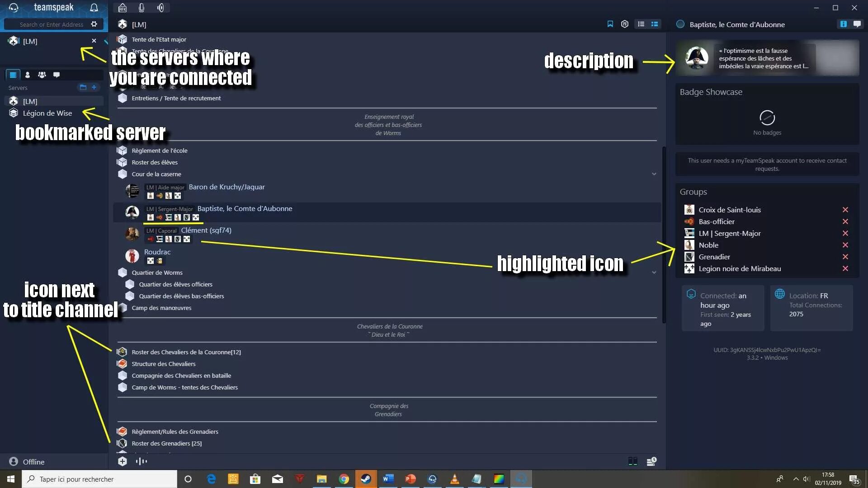The image size is (868, 488).
Task: Add a new server bookmark with plus
Action: [x=94, y=87]
